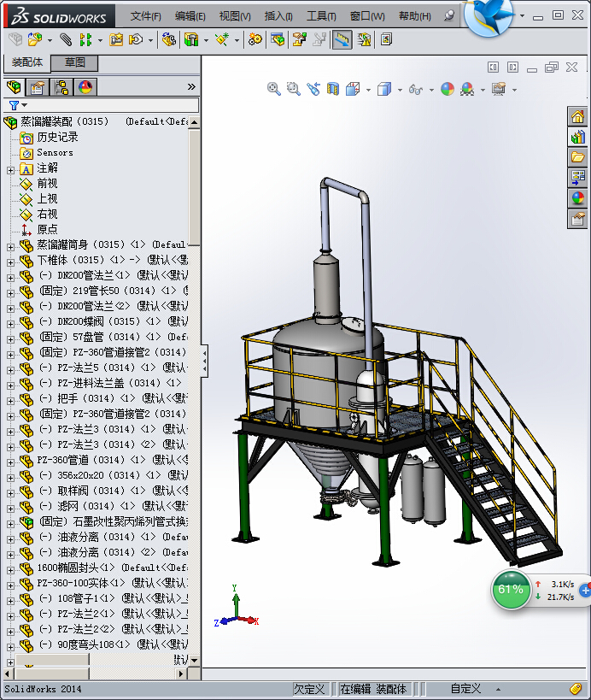Select the 前视 plane
Screen dimensions: 591x700
[x=47, y=184]
